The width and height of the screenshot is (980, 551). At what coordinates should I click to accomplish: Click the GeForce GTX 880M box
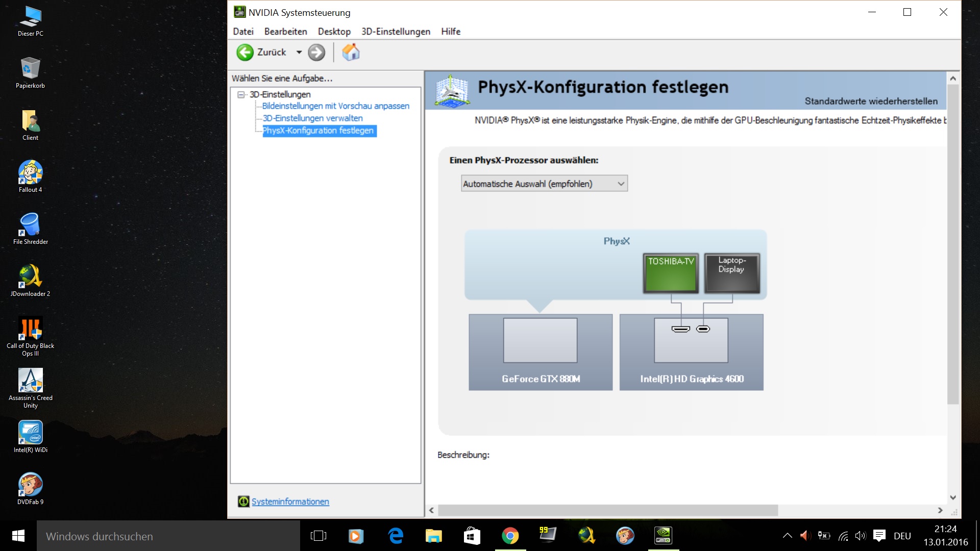pos(541,352)
